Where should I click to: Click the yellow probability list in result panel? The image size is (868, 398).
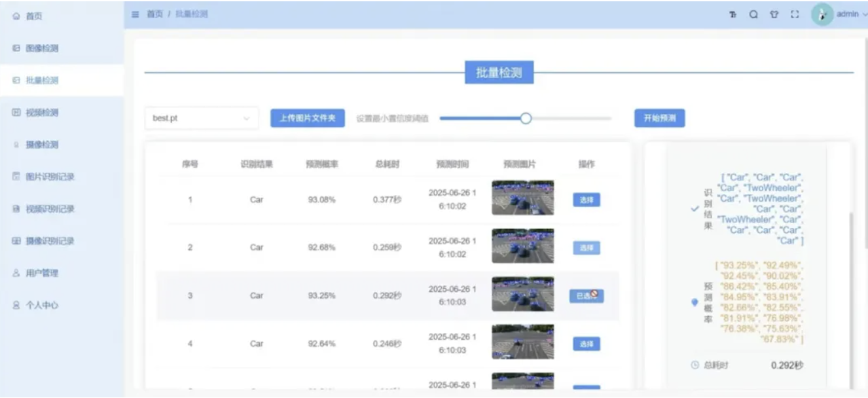(760, 303)
